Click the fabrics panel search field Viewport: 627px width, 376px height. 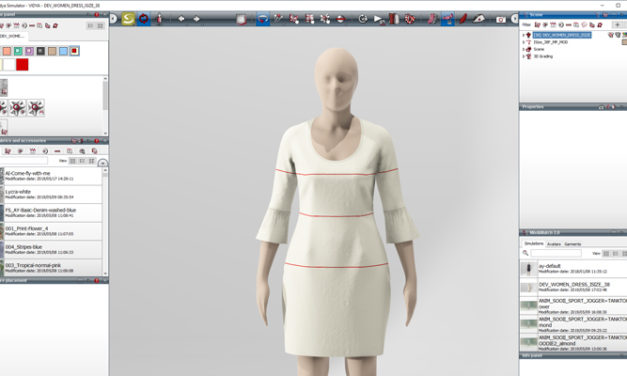click(x=23, y=160)
